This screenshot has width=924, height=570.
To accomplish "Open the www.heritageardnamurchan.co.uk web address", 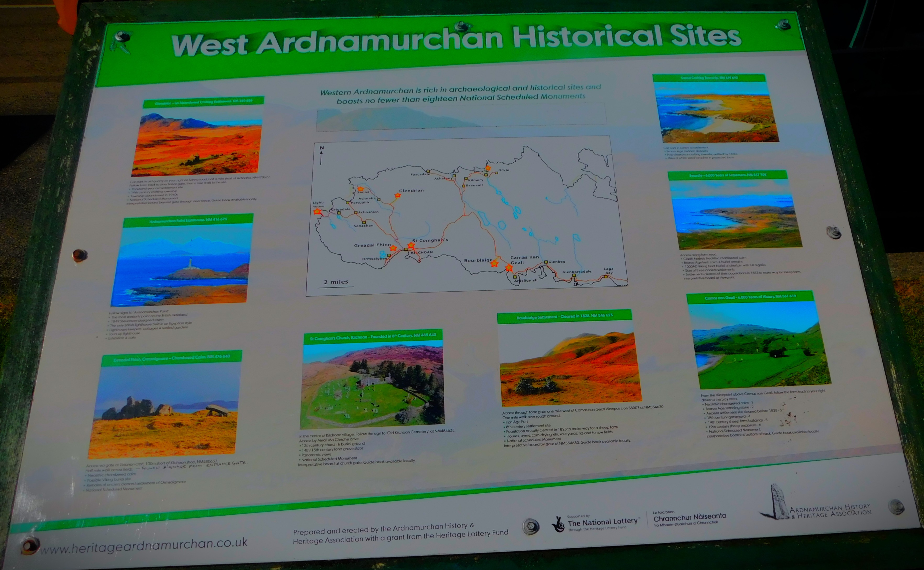I will point(144,545).
